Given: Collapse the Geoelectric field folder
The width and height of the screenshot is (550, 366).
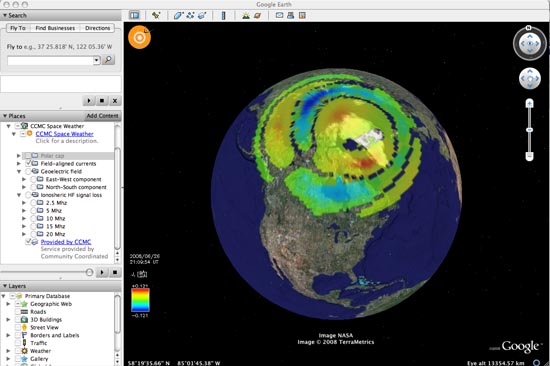Looking at the screenshot, I should pos(19,172).
